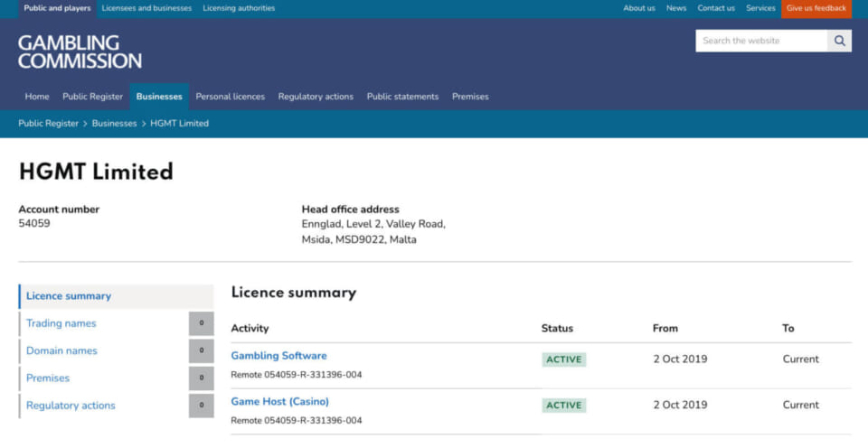Screen dimensions: 868x448
Task: Open the Public and players tab
Action: [57, 8]
